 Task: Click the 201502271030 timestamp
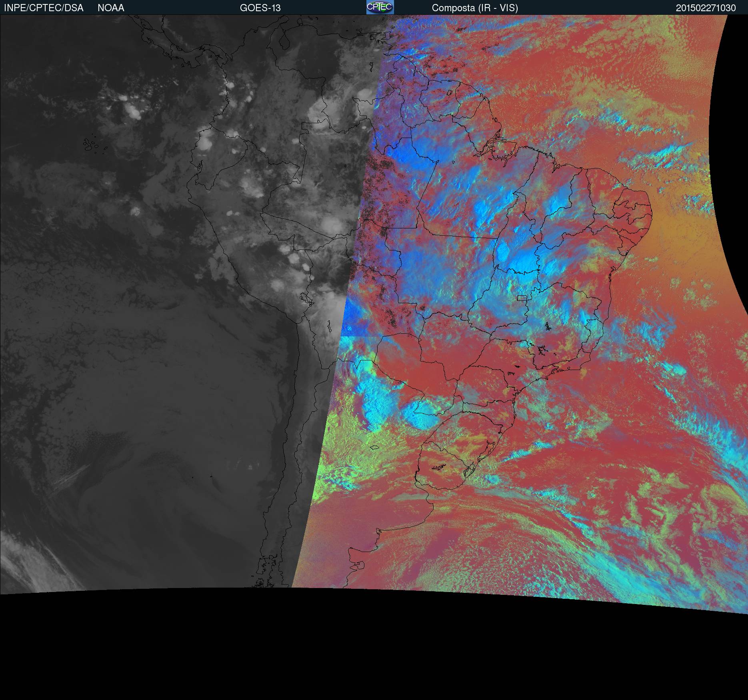[706, 8]
